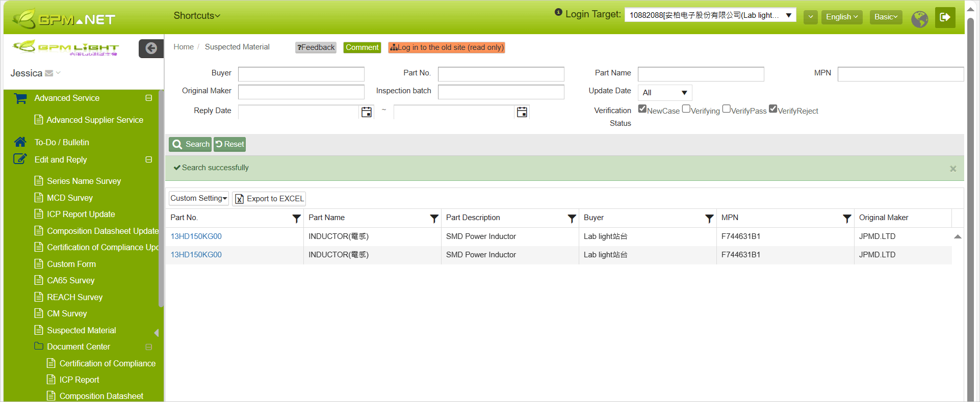Collapse the Document Center folder

pos(149,347)
